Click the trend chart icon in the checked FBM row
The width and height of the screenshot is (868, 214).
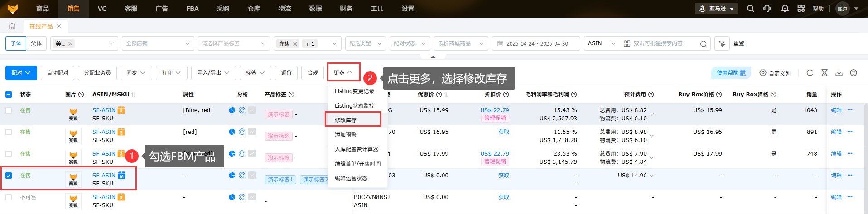(252, 175)
